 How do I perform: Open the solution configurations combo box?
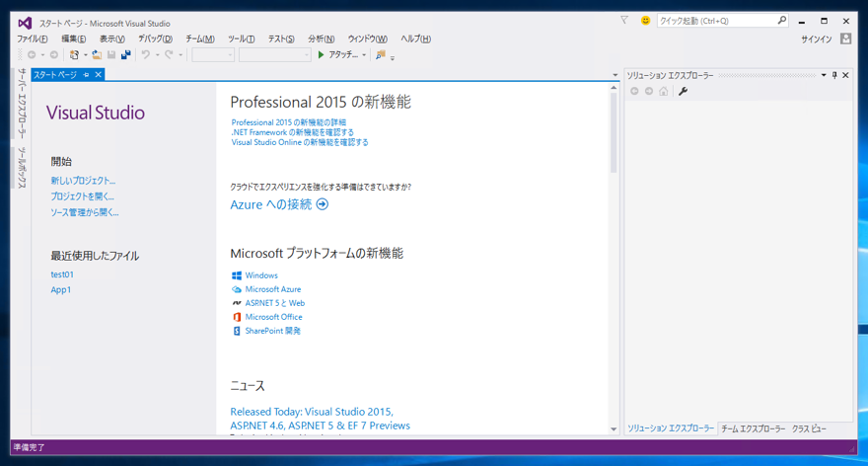[x=213, y=55]
